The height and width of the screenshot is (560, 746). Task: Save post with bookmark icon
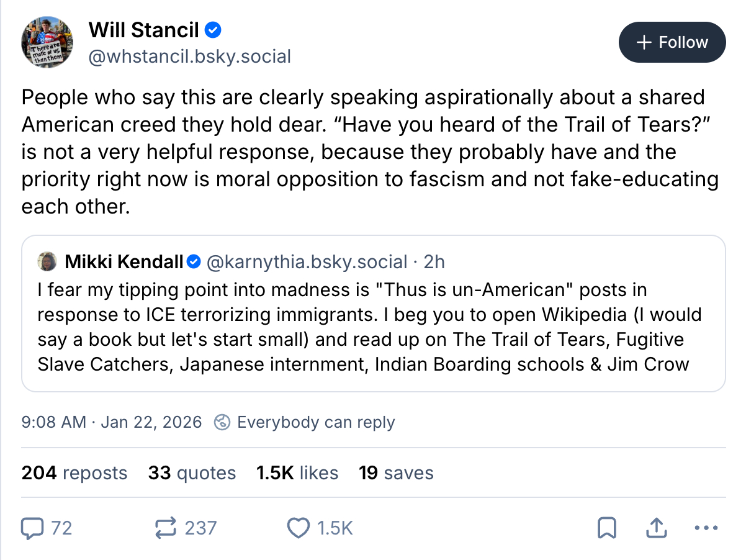click(x=606, y=528)
